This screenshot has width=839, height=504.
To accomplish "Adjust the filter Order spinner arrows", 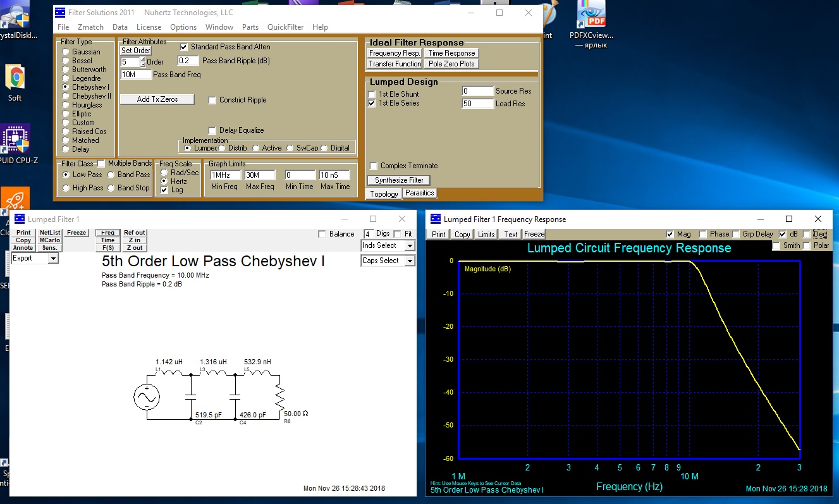I will (x=142, y=62).
